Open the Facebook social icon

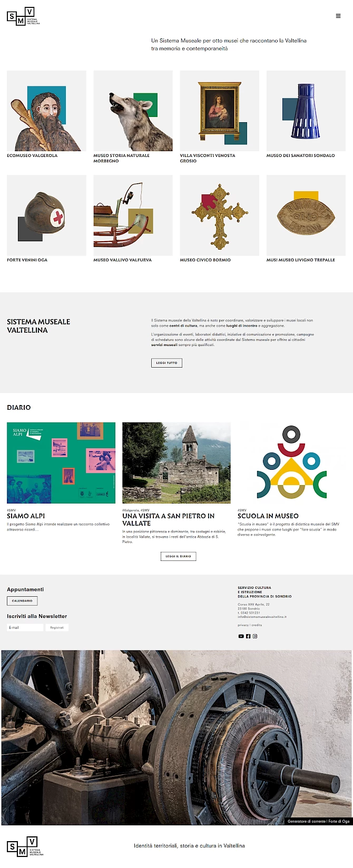tap(248, 636)
